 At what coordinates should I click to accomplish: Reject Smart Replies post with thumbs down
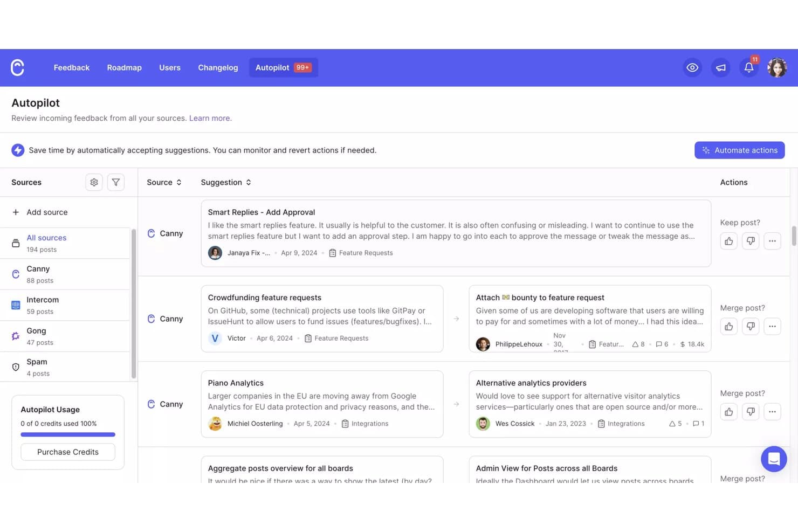751,241
